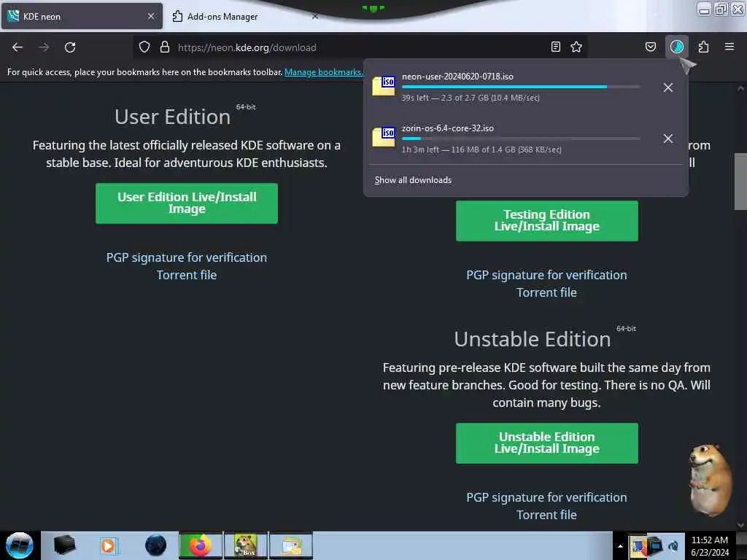The height and width of the screenshot is (560, 747).
Task: Click the hamster desktop pet
Action: click(710, 480)
